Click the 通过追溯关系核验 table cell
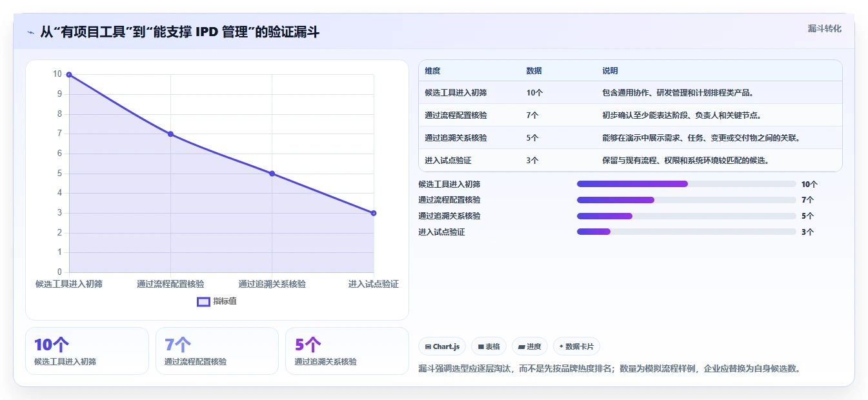The height and width of the screenshot is (400, 868). [x=456, y=138]
